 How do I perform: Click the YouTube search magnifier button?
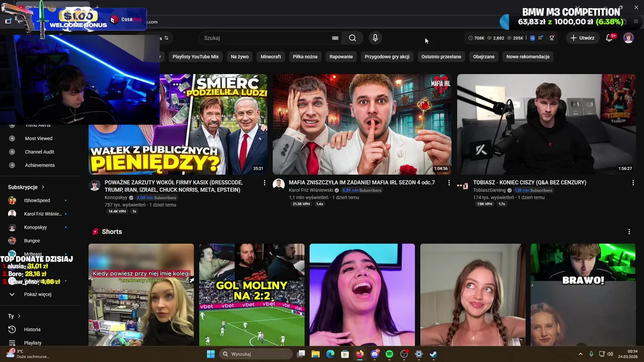click(352, 38)
